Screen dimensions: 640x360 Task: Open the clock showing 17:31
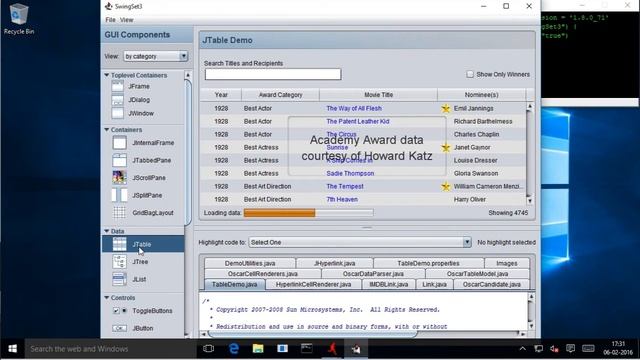coord(618,348)
